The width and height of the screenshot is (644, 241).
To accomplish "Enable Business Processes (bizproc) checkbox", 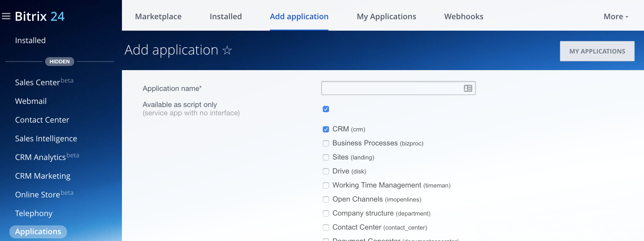I will [x=326, y=143].
